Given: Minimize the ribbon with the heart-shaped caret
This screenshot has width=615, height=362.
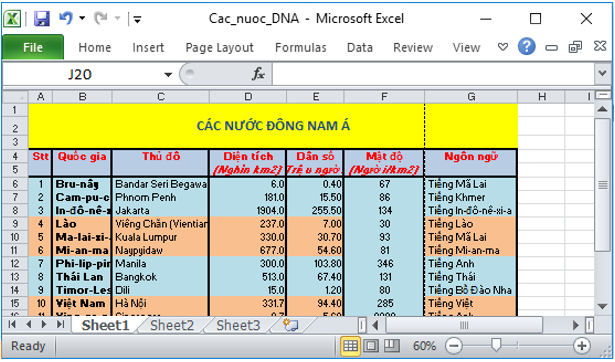Looking at the screenshot, I should (502, 47).
